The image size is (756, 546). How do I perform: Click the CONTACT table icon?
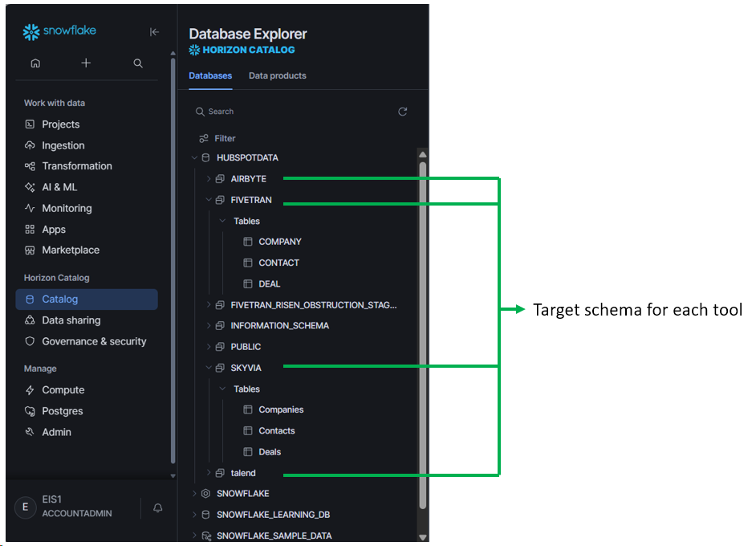pos(248,263)
